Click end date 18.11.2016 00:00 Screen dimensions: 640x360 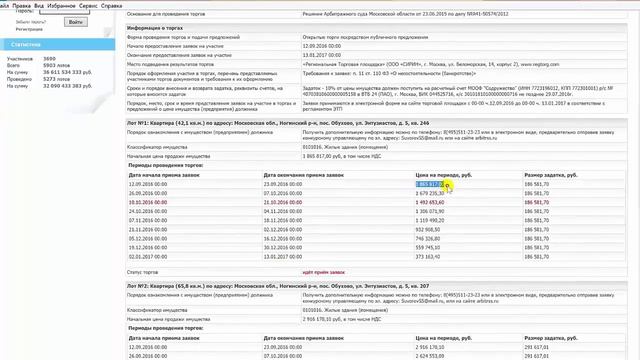pyautogui.click(x=283, y=220)
